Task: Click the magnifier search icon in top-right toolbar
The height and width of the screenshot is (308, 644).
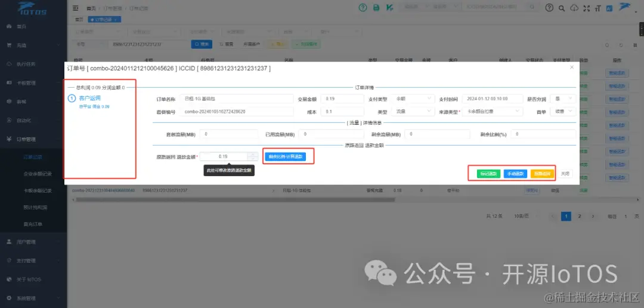Action: coord(562,8)
